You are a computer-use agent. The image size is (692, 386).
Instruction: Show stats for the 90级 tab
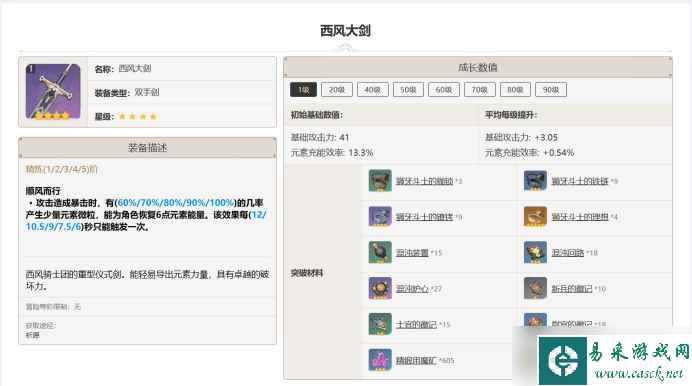[551, 90]
